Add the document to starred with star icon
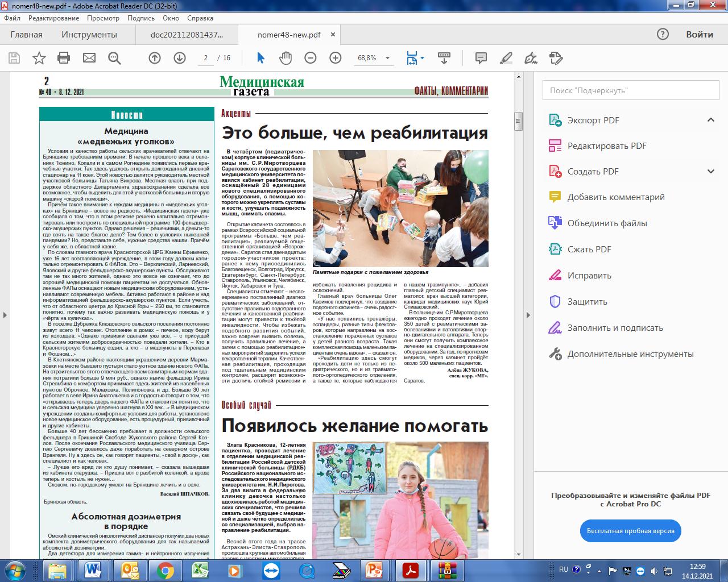This screenshot has height=582, width=728. tap(39, 58)
